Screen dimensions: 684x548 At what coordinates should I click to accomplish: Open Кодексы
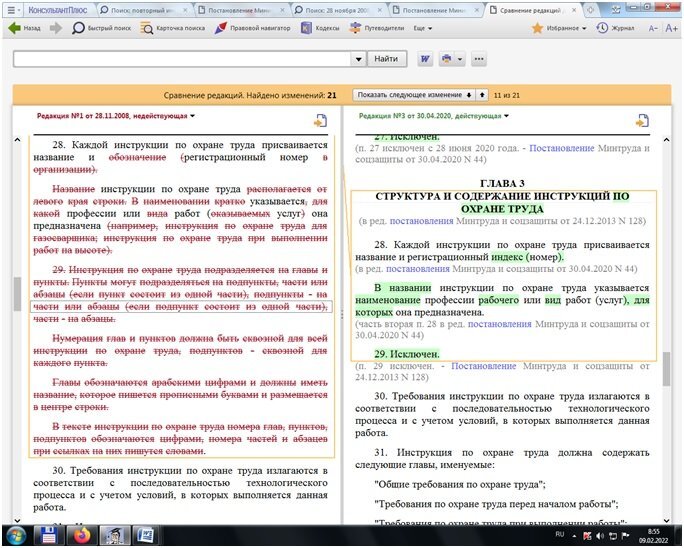click(320, 28)
